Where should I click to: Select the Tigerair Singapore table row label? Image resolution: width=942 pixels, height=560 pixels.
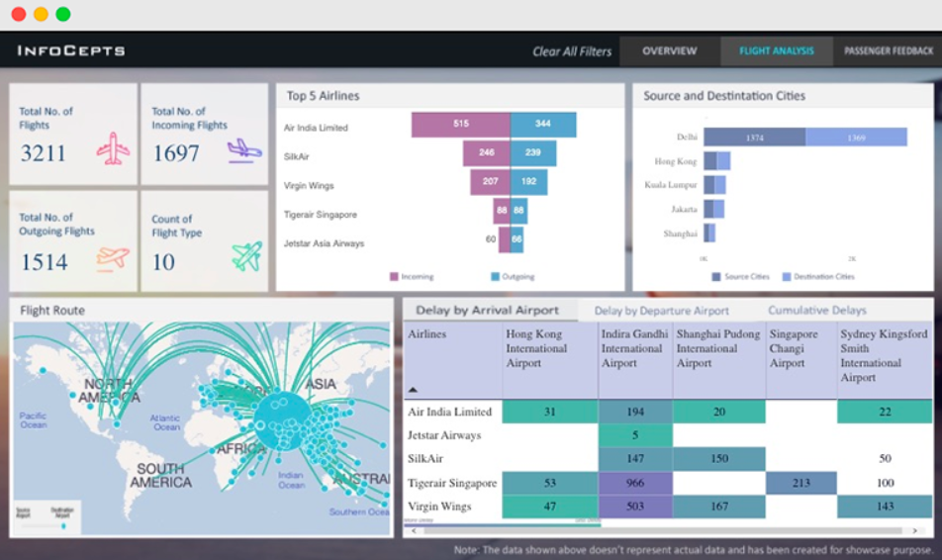coord(452,483)
